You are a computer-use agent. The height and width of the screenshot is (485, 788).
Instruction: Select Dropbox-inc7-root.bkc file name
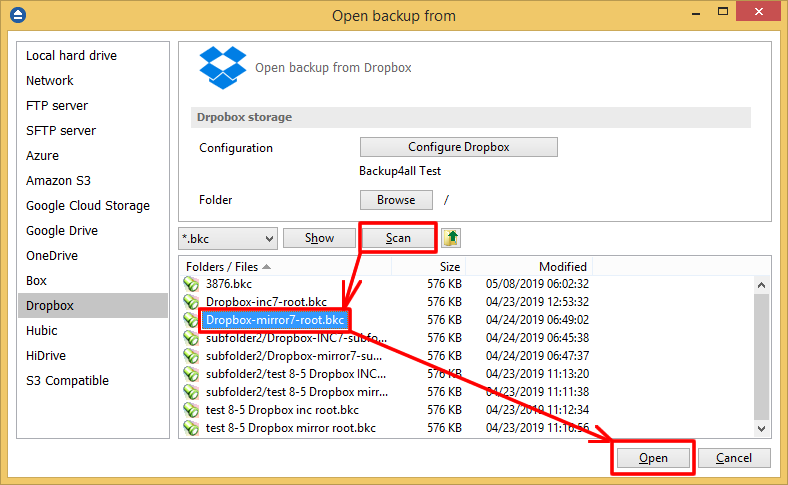tap(266, 302)
